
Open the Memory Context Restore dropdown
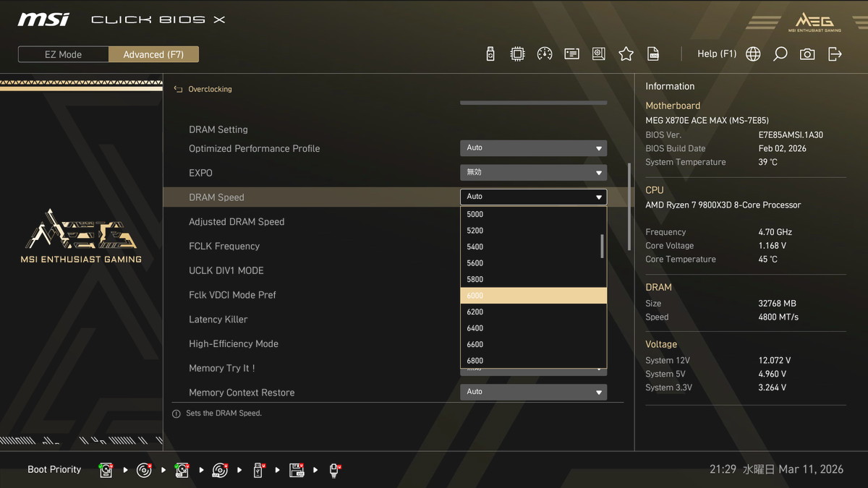pos(533,392)
